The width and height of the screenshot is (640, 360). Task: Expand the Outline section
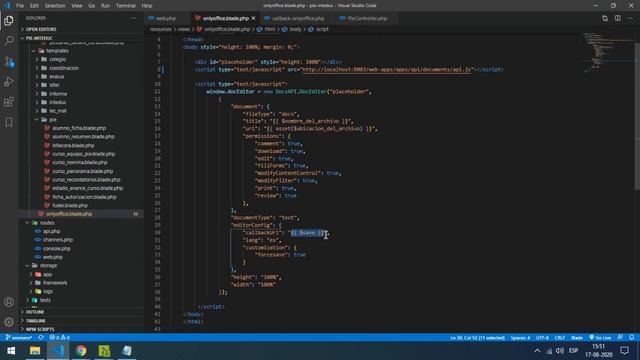point(35,312)
